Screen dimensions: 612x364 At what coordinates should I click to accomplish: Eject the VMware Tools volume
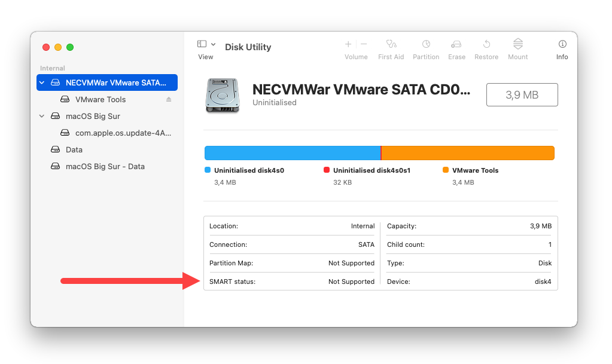pos(169,99)
